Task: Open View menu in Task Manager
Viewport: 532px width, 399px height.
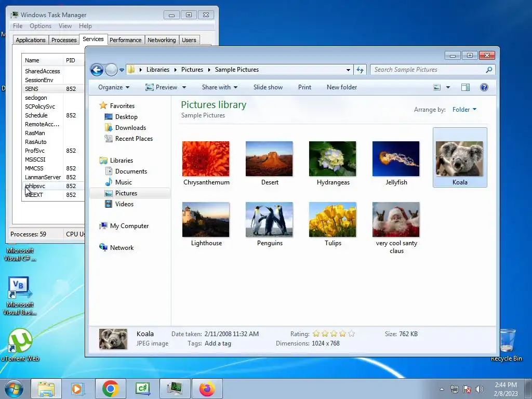Action: [x=65, y=26]
